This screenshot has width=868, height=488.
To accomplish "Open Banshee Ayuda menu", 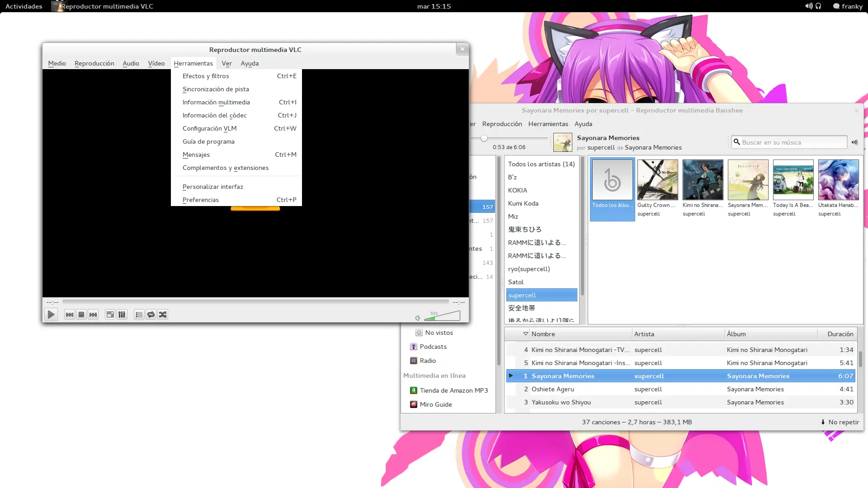I will (x=583, y=124).
